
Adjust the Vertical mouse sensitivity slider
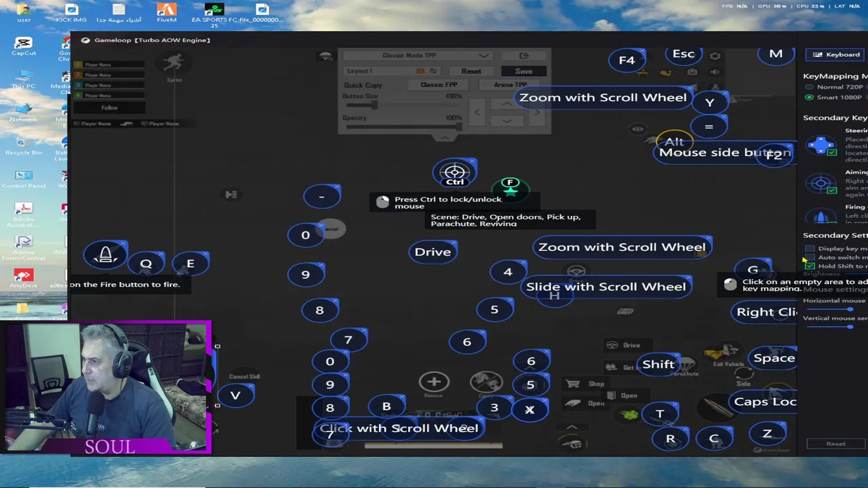click(x=850, y=327)
